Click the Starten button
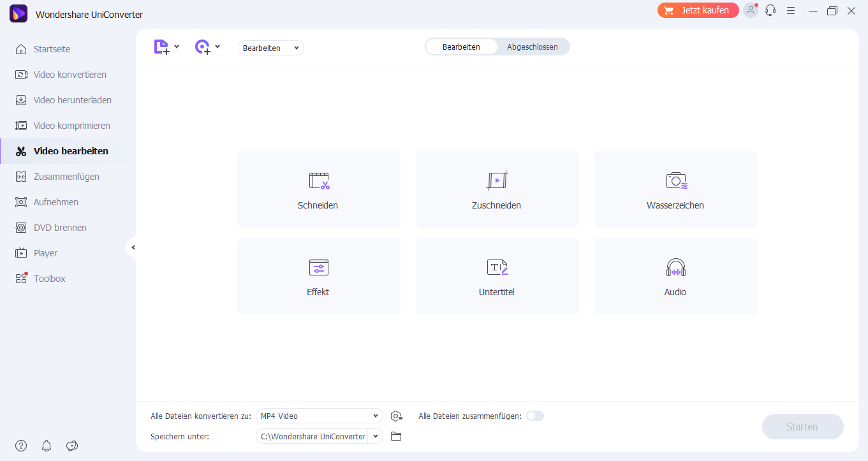 [x=802, y=427]
